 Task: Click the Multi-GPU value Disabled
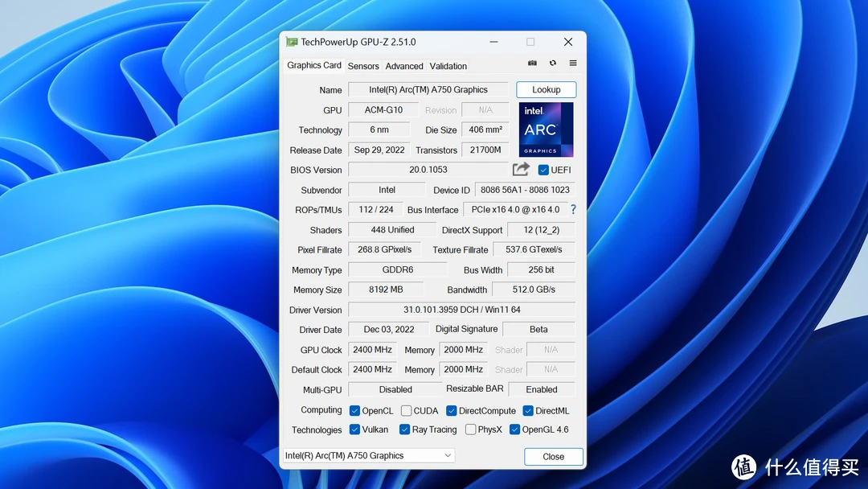point(395,389)
